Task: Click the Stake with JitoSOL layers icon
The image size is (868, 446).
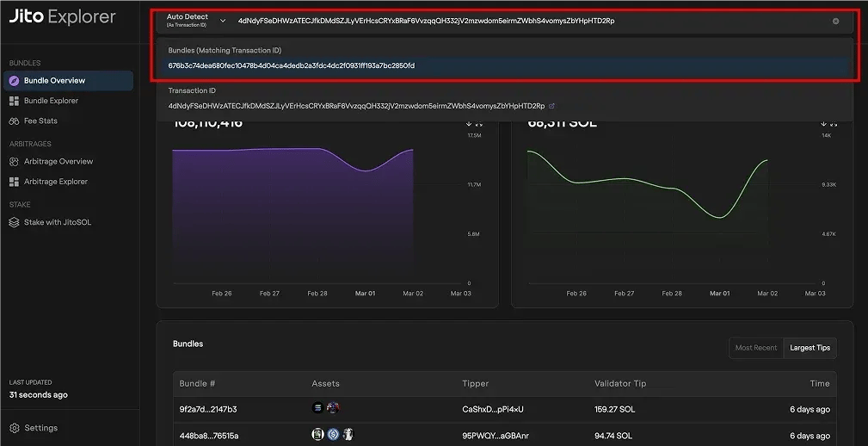Action: pos(15,222)
